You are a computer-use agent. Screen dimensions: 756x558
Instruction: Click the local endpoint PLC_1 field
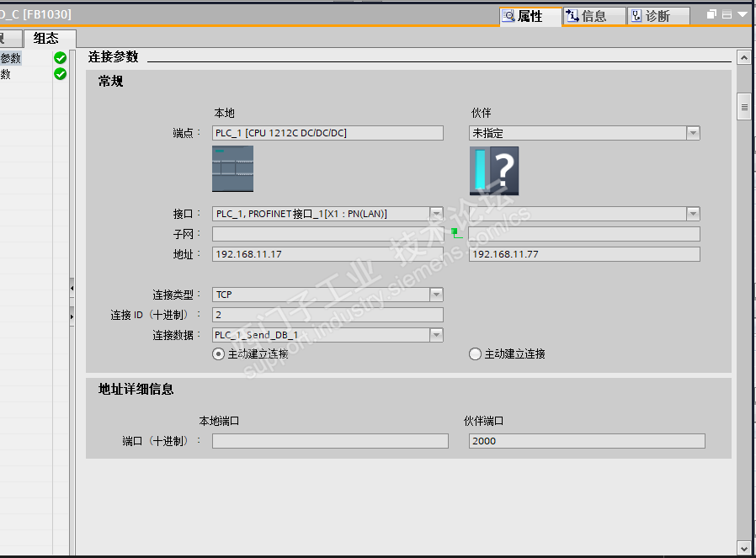tap(327, 133)
